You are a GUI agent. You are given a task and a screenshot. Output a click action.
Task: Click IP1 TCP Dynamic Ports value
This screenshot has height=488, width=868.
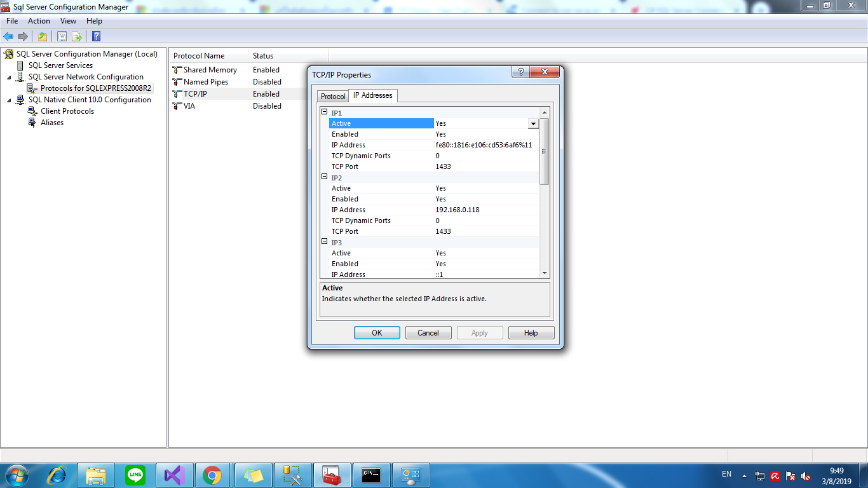pos(437,156)
